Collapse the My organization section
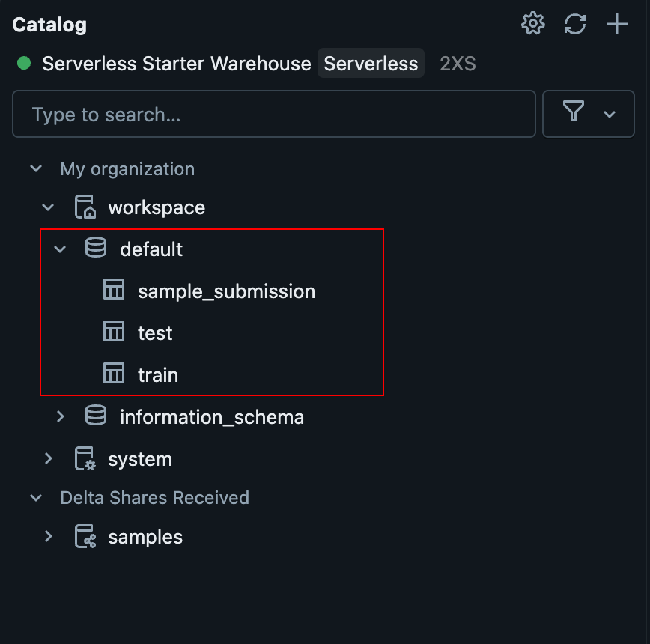The image size is (650, 644). tap(36, 168)
